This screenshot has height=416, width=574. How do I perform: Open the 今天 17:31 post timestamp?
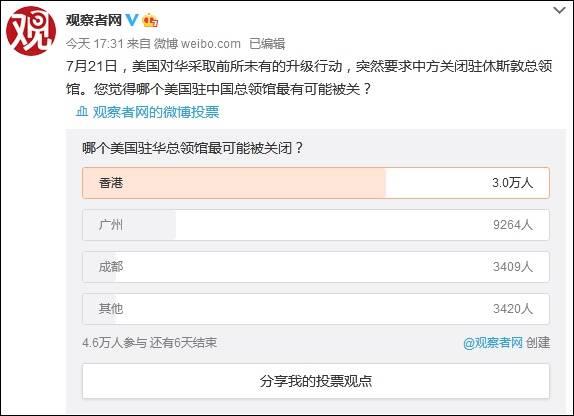[x=95, y=44]
